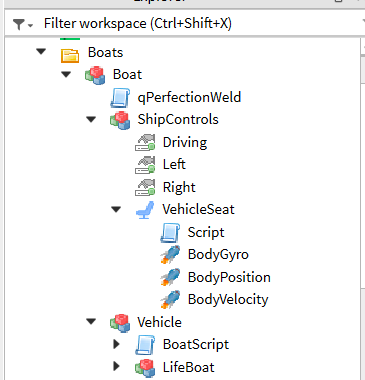Select the BoatScript label

tap(196, 345)
